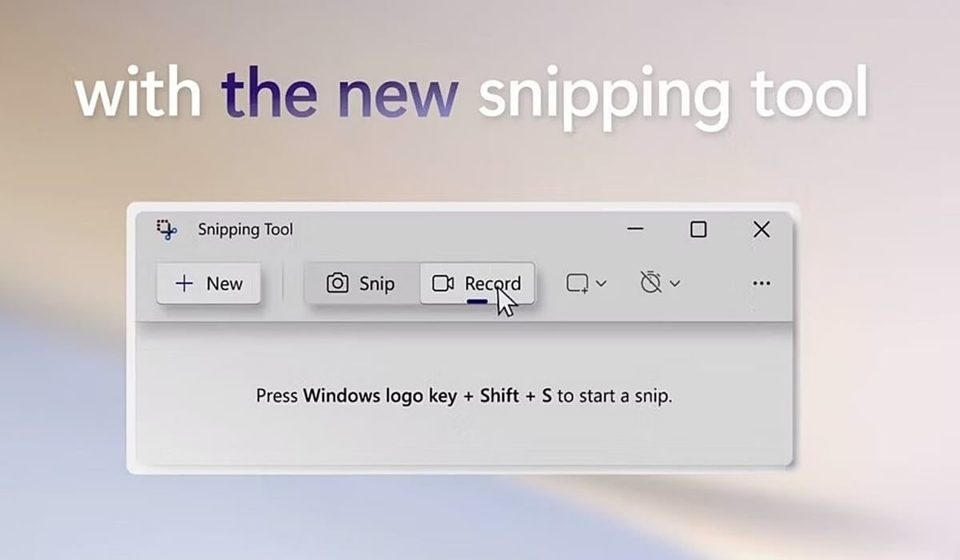Open the three-dot See more menu
960x560 pixels.
762,283
